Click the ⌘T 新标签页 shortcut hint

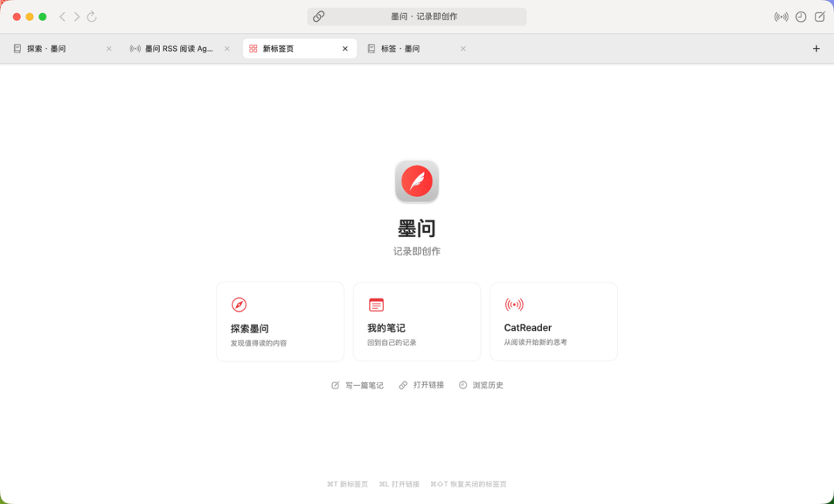(x=347, y=485)
